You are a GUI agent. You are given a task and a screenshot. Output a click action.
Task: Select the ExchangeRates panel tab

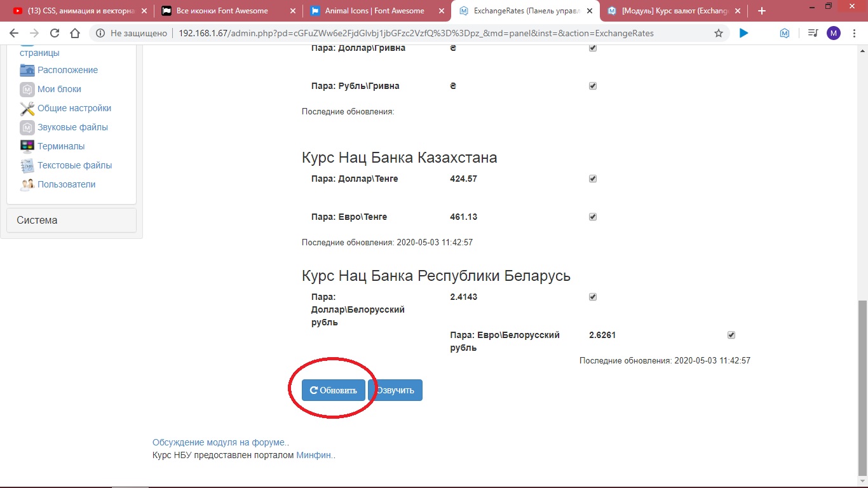coord(526,11)
